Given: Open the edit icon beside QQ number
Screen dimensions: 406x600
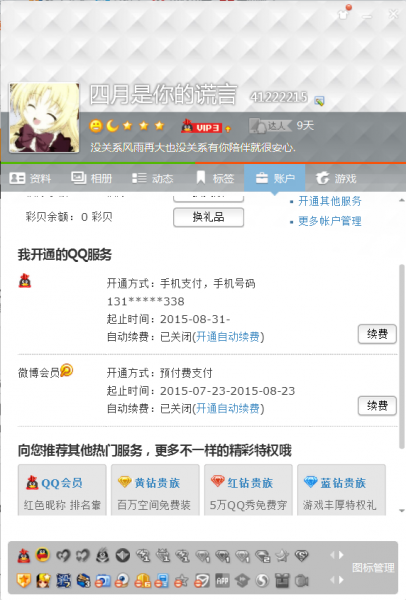Looking at the screenshot, I should pos(319,101).
